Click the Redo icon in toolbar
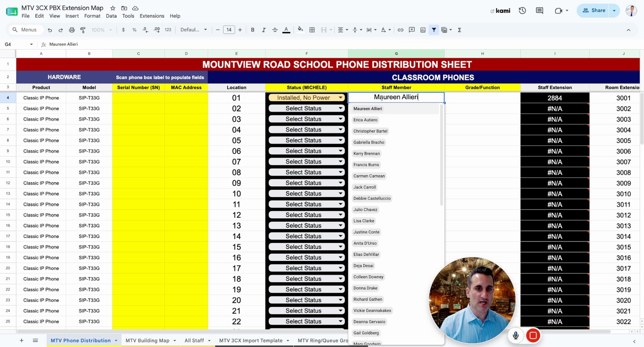This screenshot has height=347, width=644. [x=61, y=30]
